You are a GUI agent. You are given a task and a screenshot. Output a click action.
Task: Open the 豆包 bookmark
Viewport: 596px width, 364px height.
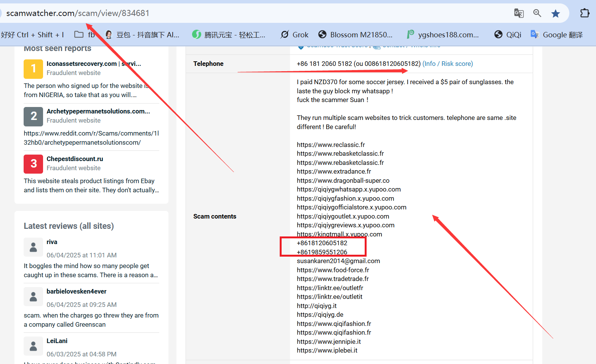[x=142, y=35]
